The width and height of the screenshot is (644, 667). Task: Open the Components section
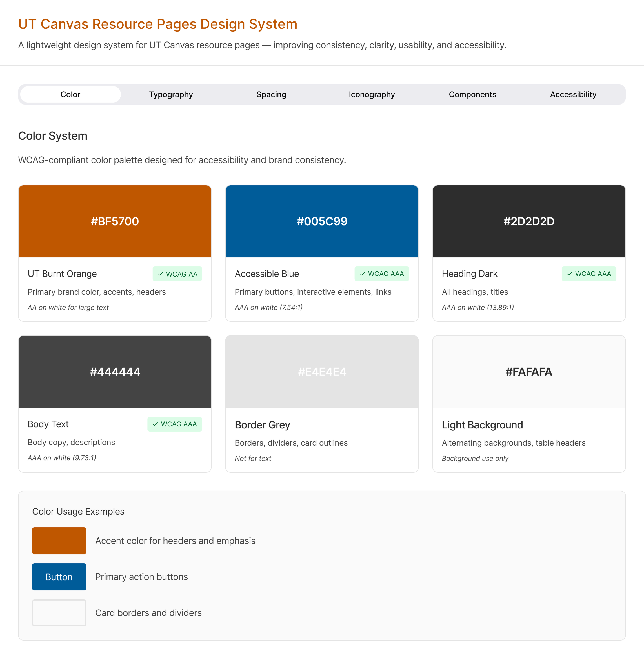point(472,94)
